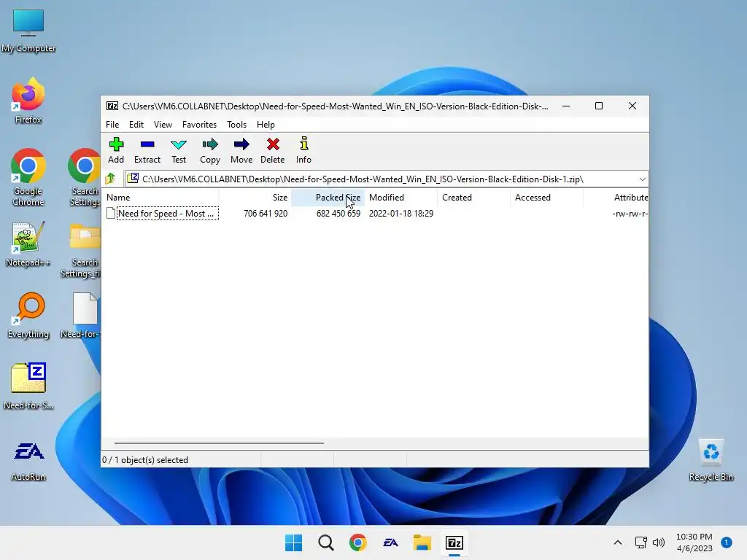The width and height of the screenshot is (747, 560).
Task: Select the Firefox desktop shortcut
Action: pyautogui.click(x=28, y=101)
